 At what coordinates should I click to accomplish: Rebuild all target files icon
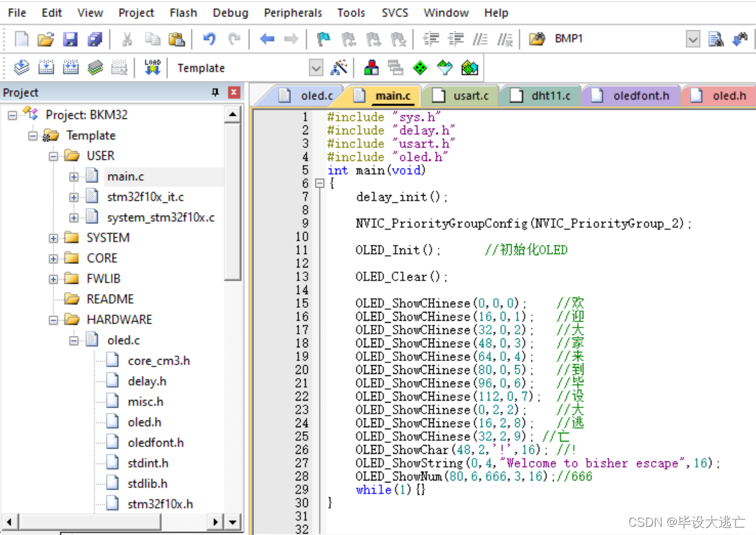click(70, 68)
